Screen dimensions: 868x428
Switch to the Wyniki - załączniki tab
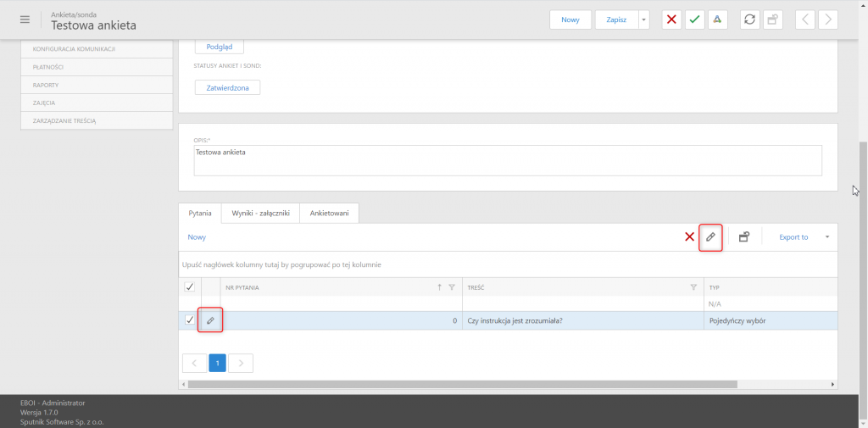(x=260, y=214)
